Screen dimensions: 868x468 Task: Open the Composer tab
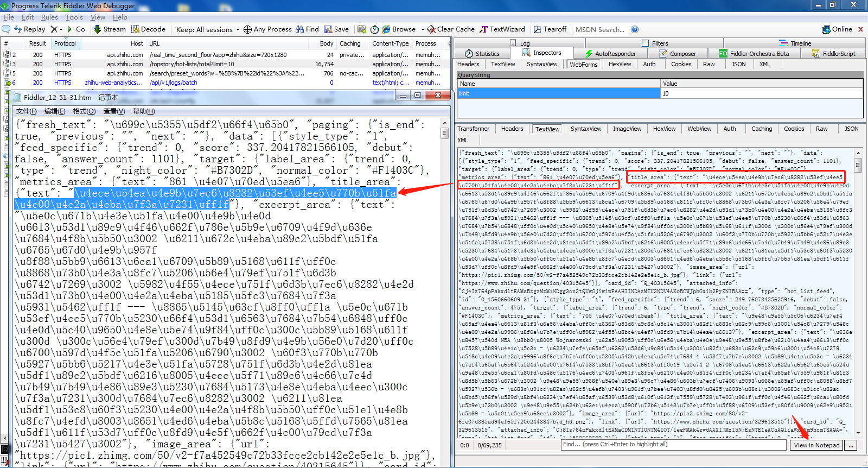pos(678,54)
